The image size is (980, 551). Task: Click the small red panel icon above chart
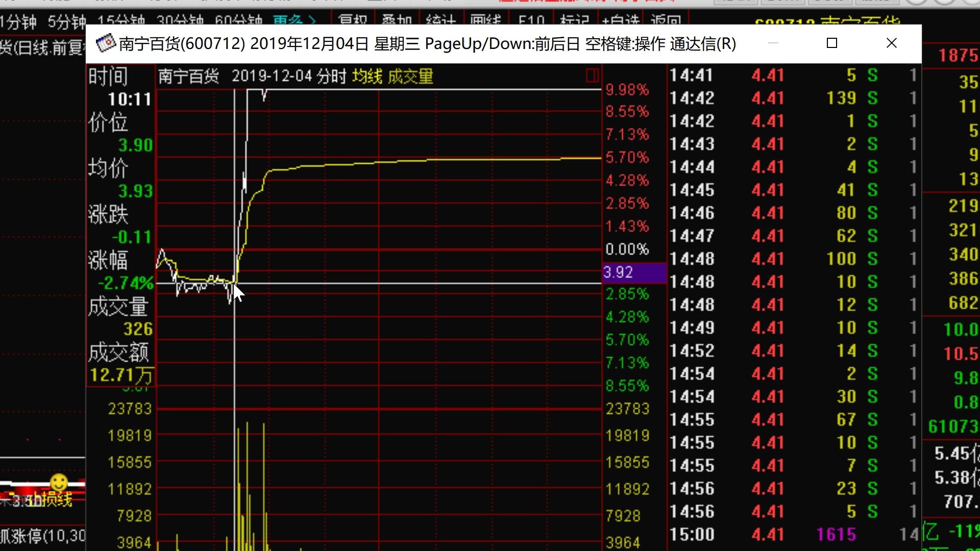tap(592, 76)
